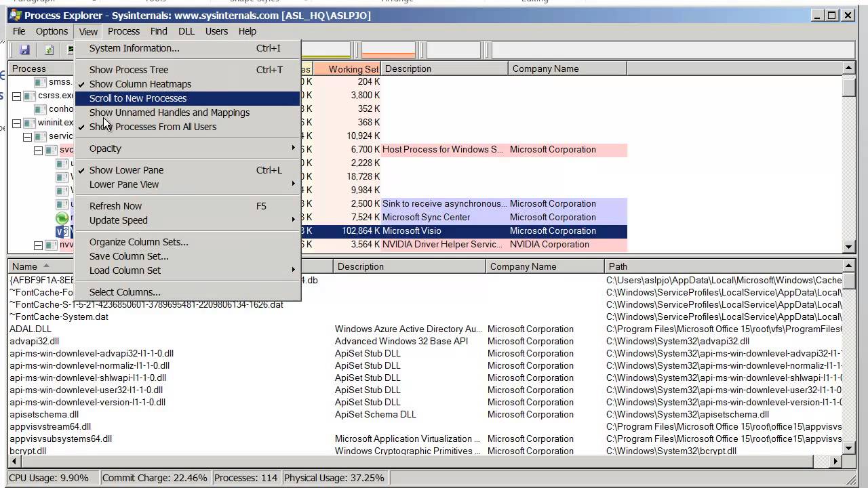Choose Select Columns
This screenshot has width=868, height=488.
point(187,292)
